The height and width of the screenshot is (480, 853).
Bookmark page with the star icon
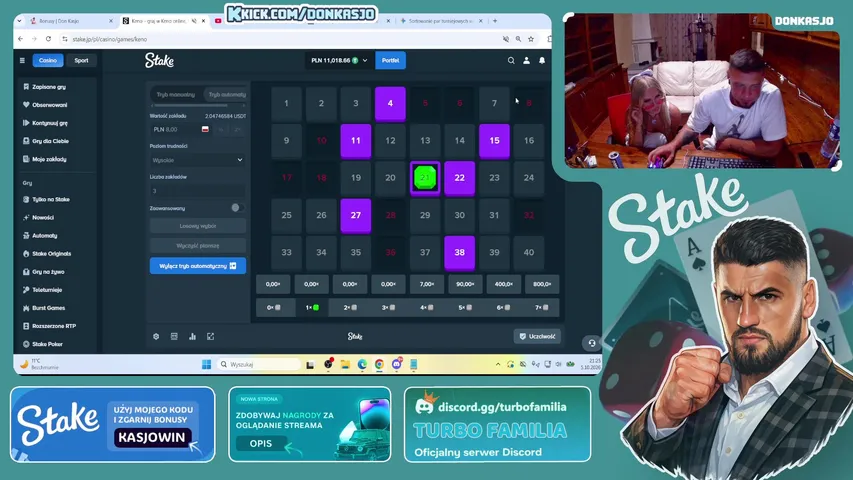click(x=531, y=39)
